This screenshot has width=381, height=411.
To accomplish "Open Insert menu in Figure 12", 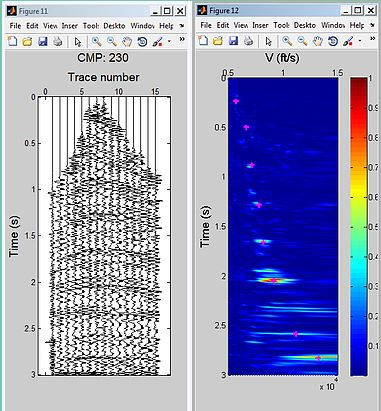I will (x=260, y=25).
